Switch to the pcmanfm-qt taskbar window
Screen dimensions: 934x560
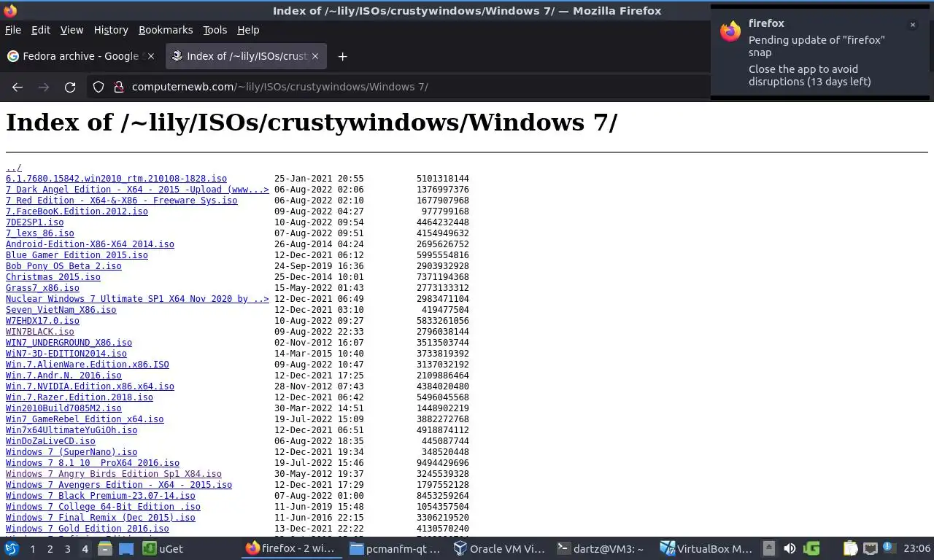[x=397, y=548]
